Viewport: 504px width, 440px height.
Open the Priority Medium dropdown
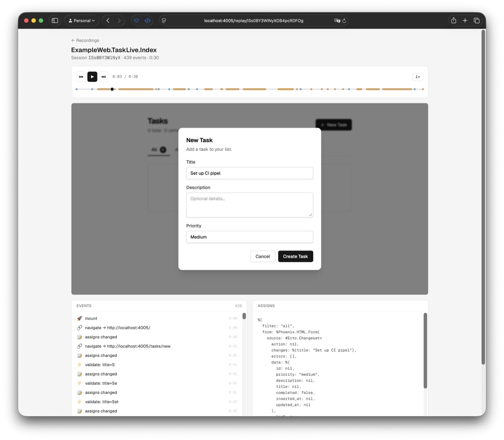pyautogui.click(x=249, y=237)
